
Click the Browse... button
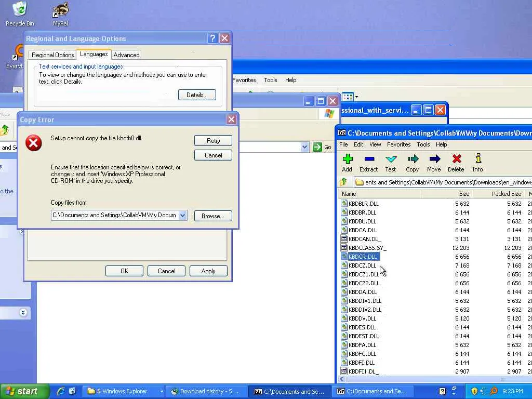(x=213, y=216)
